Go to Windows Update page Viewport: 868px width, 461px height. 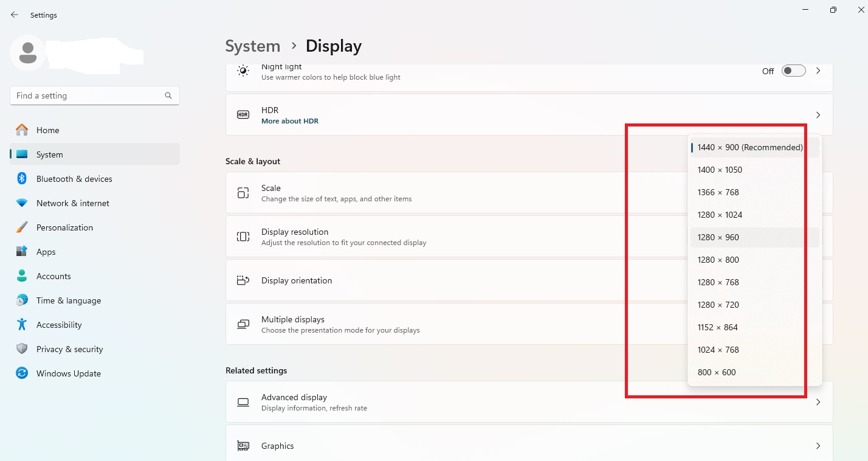[95, 373]
